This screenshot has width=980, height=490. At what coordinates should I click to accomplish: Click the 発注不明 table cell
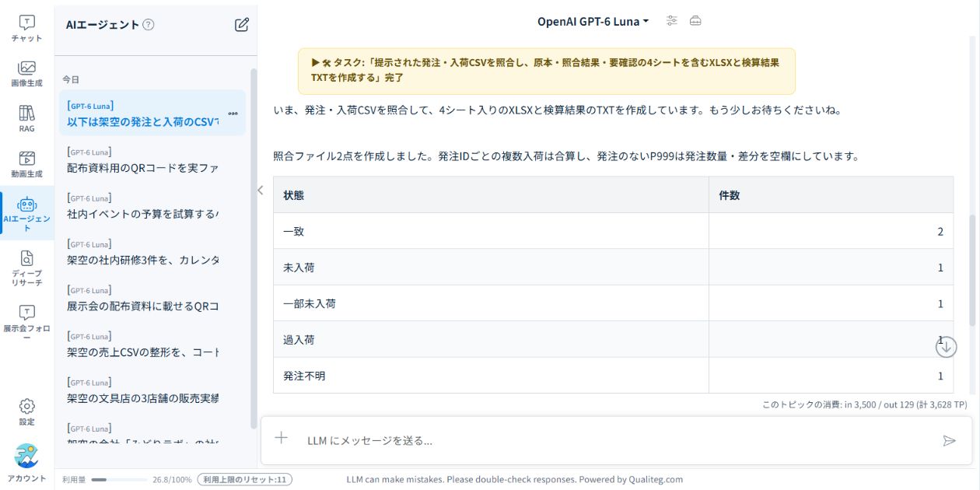(491, 376)
